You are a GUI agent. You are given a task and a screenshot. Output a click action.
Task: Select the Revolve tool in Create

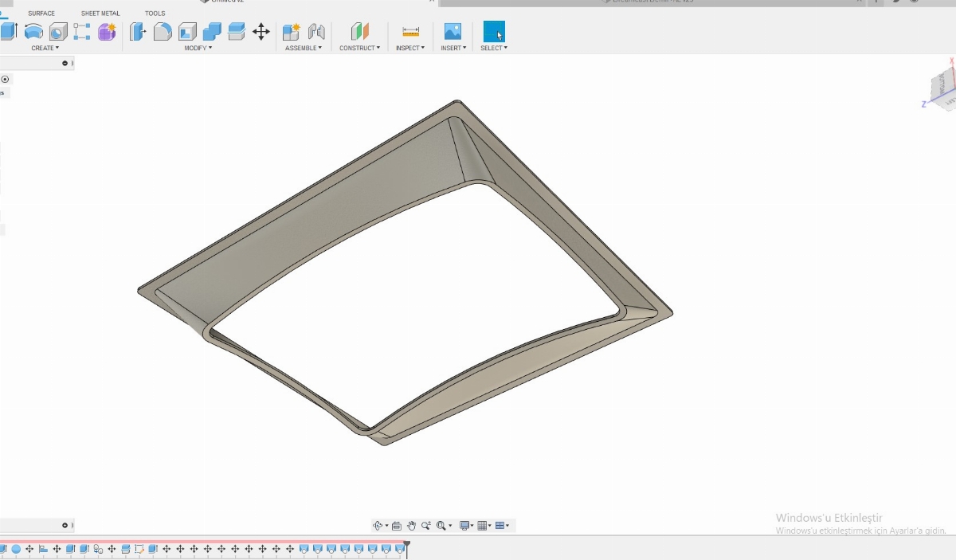click(x=33, y=32)
